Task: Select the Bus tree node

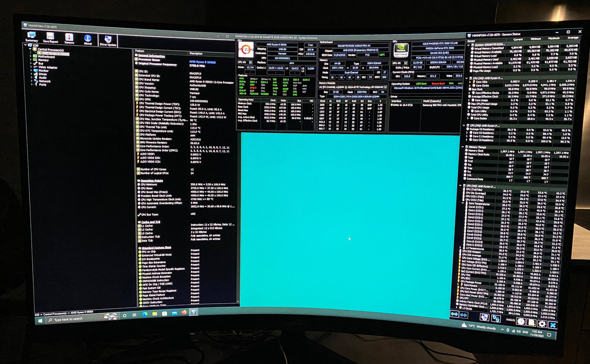Action: (x=39, y=64)
